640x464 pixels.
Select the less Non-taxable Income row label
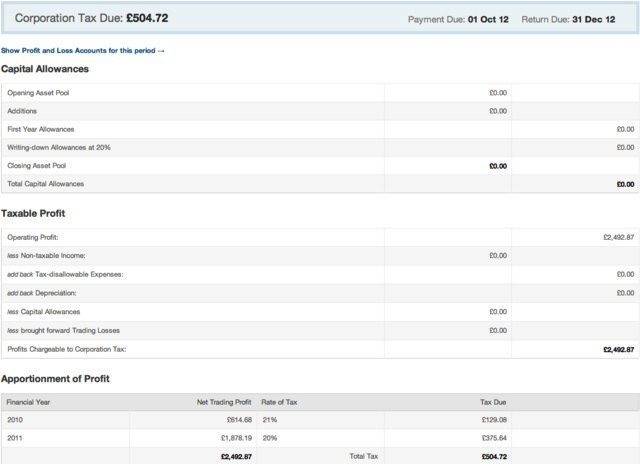pos(49,256)
